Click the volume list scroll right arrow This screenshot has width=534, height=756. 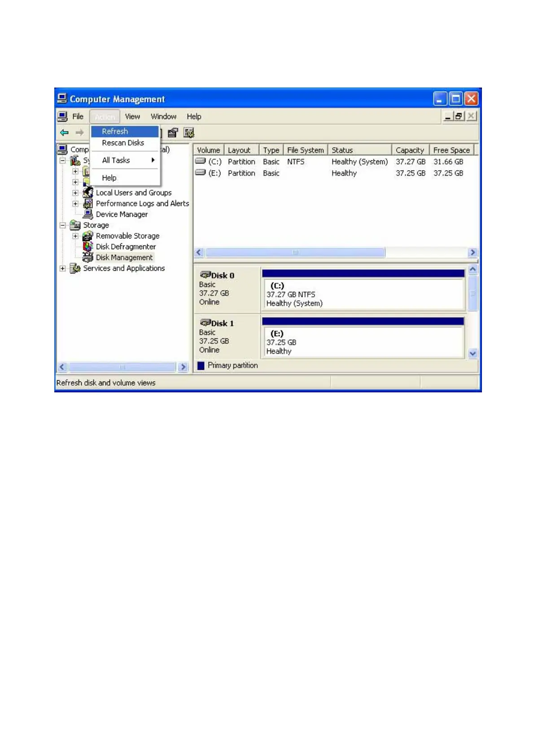(x=473, y=252)
